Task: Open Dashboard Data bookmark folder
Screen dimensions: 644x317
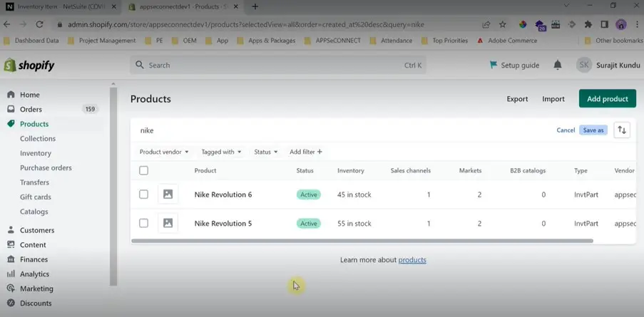Action: pos(31,41)
